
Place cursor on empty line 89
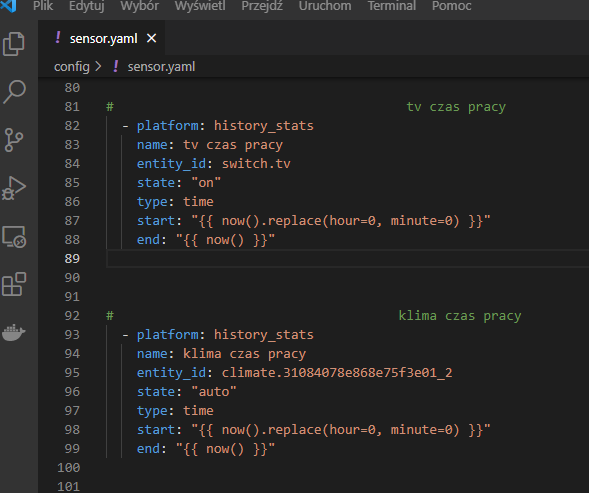pyautogui.click(x=347, y=259)
